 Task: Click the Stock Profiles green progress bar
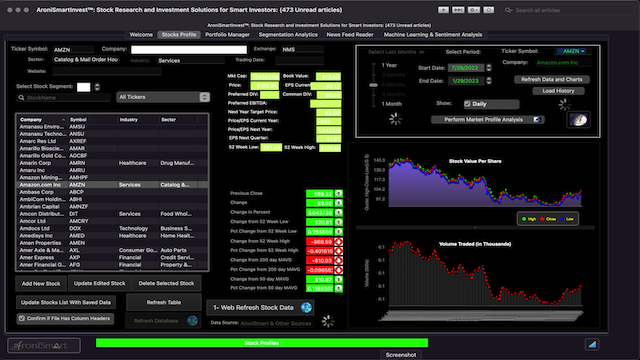[x=262, y=343]
